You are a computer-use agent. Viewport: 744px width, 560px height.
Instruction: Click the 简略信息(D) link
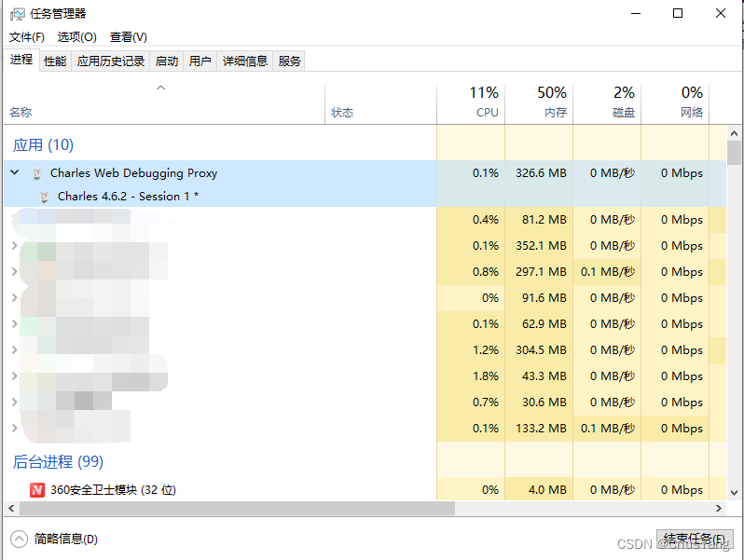tap(66, 540)
